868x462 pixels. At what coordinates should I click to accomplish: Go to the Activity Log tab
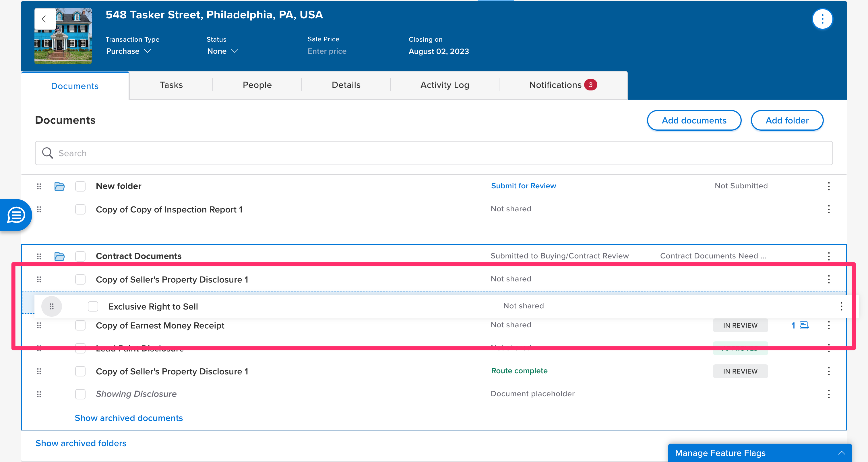tap(444, 85)
